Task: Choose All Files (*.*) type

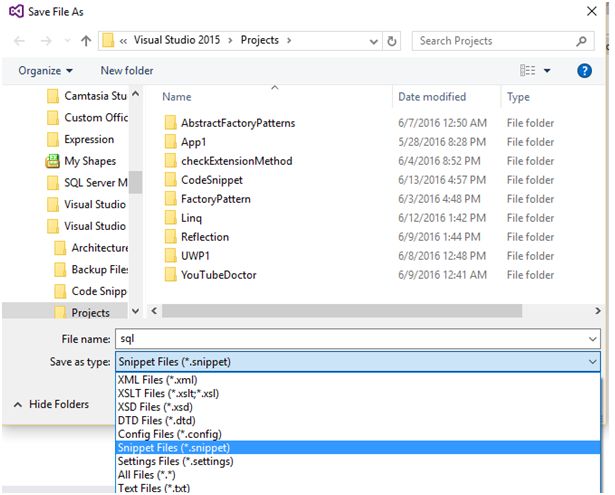Action: click(x=358, y=475)
